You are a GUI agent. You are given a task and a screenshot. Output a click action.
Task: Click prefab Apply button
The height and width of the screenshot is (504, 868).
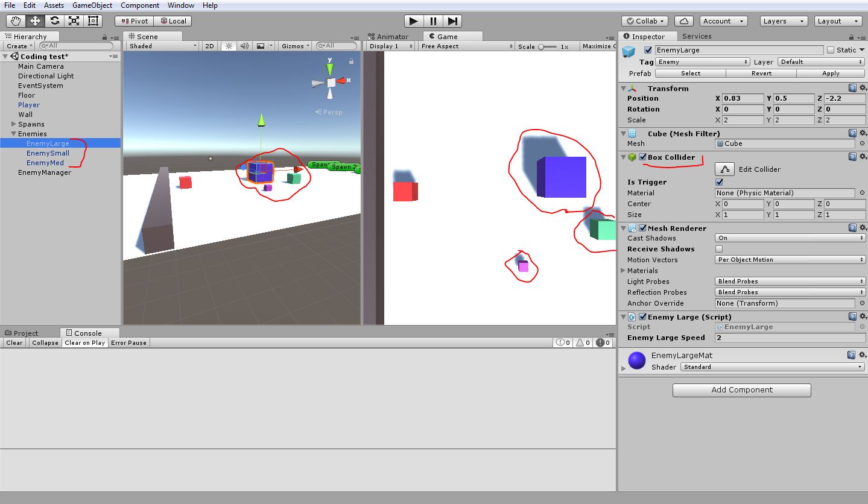(x=831, y=74)
